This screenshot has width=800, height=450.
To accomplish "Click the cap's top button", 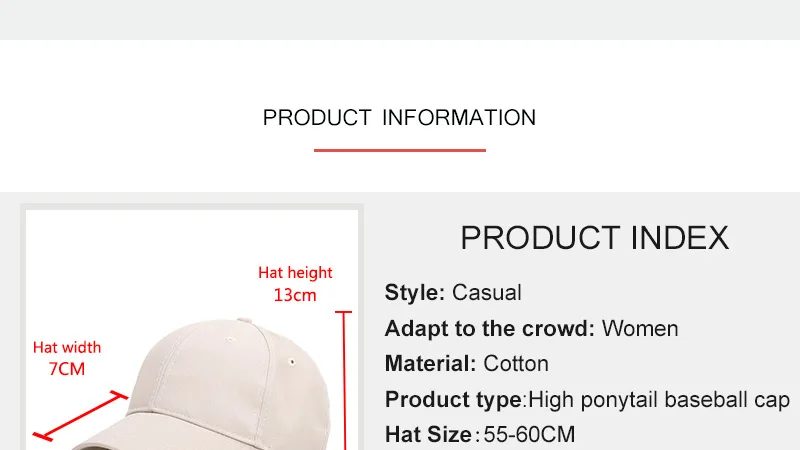I will [x=244, y=320].
